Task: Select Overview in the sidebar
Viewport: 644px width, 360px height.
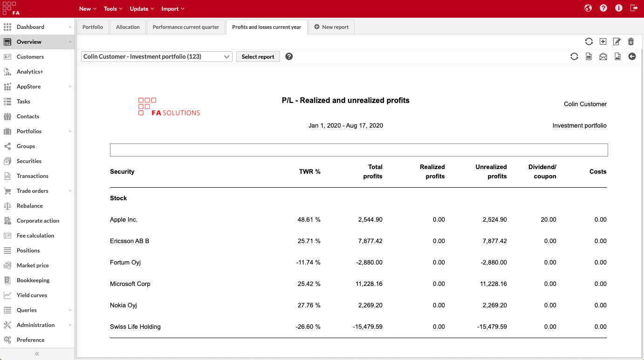Action: coord(37,42)
